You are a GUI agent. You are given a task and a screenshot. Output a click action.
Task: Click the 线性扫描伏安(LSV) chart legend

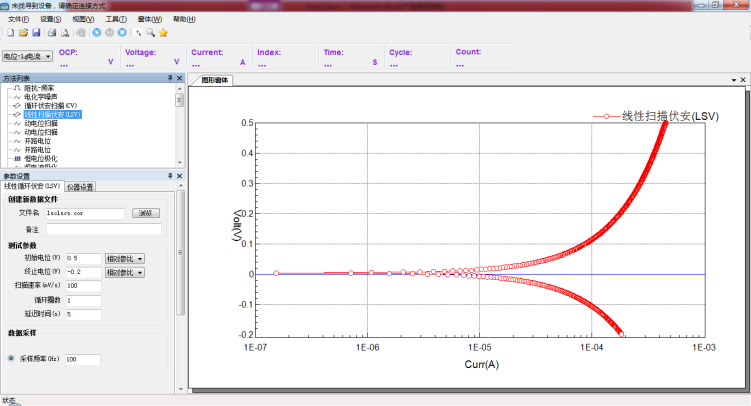pyautogui.click(x=656, y=116)
